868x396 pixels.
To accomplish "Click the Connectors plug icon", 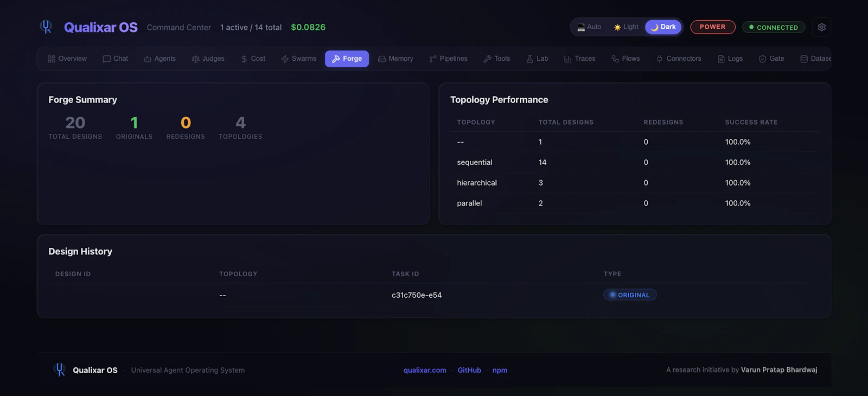I will click(x=660, y=59).
